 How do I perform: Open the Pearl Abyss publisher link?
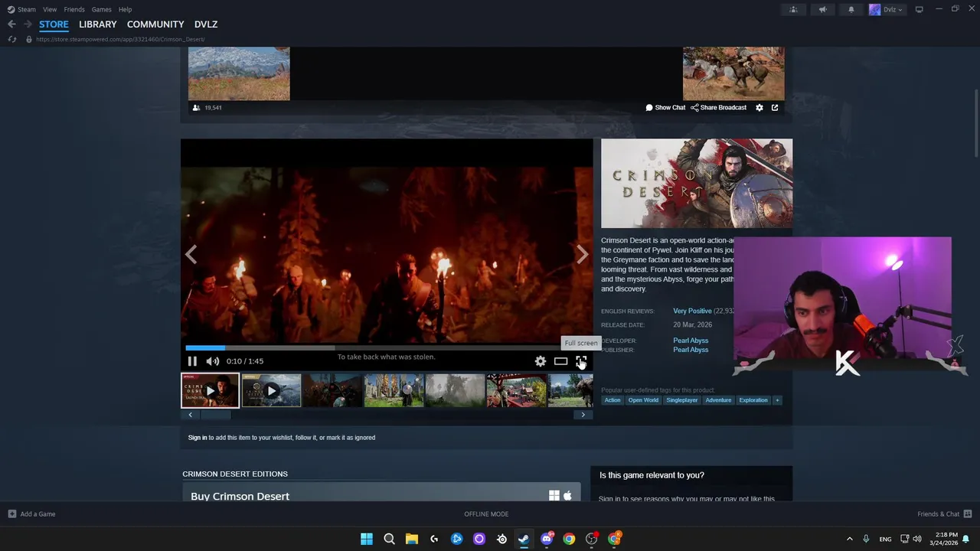pyautogui.click(x=691, y=350)
